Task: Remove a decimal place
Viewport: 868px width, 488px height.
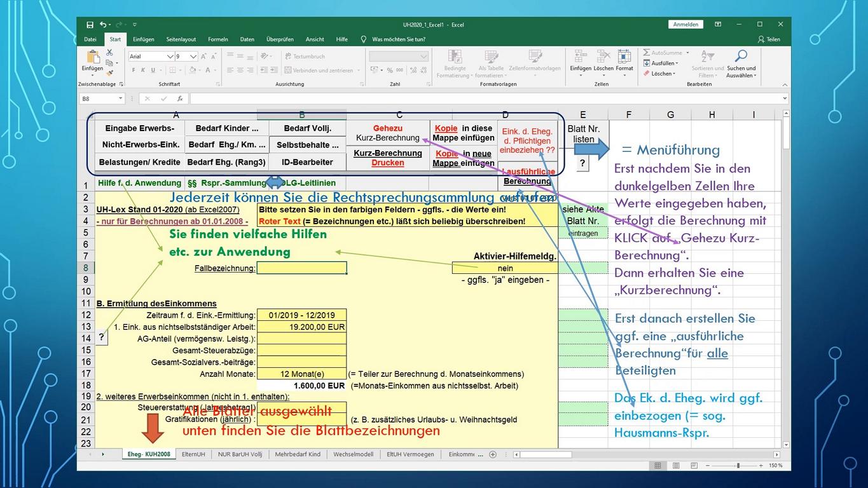Action: click(x=422, y=71)
